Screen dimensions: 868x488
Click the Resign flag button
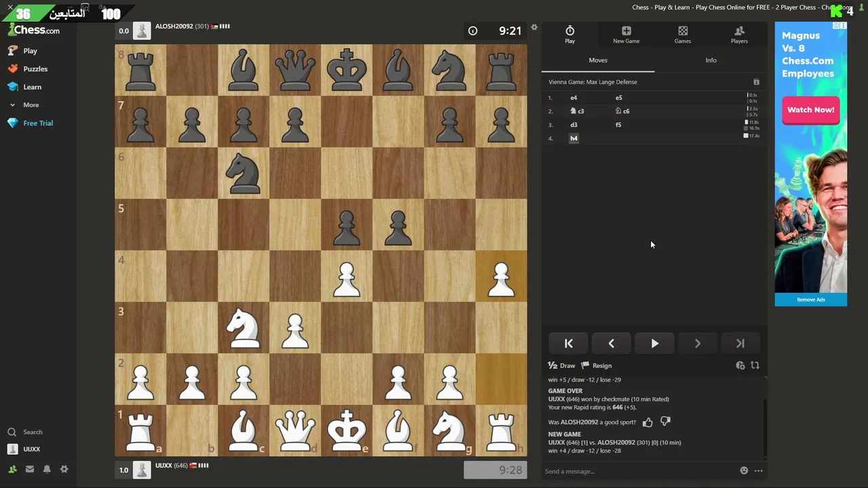(597, 365)
